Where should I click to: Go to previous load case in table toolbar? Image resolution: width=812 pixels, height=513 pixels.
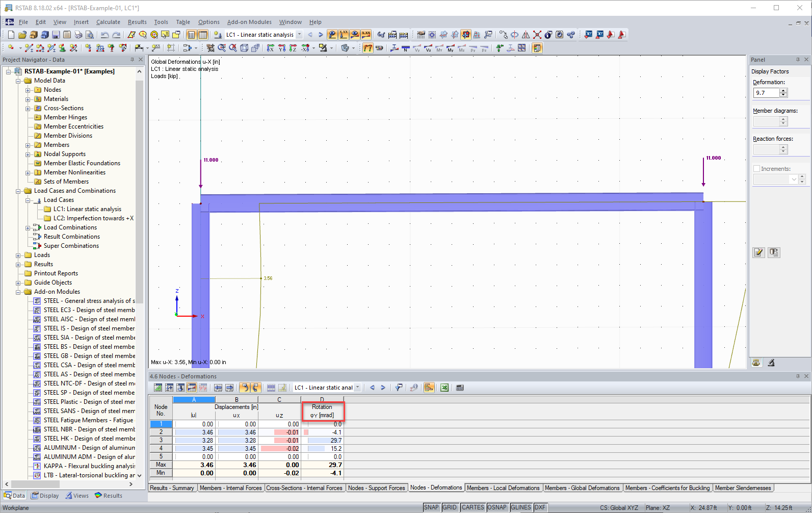372,388
